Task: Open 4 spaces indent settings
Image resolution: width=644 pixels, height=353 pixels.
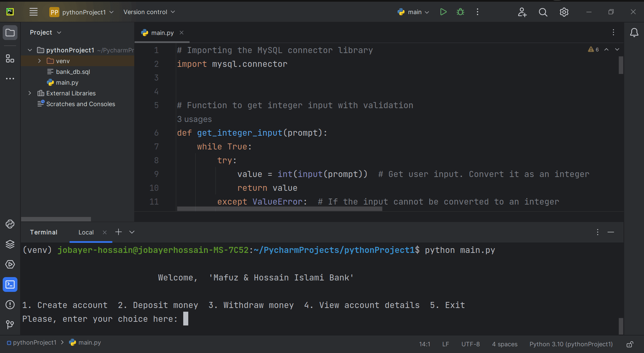Action: point(505,344)
